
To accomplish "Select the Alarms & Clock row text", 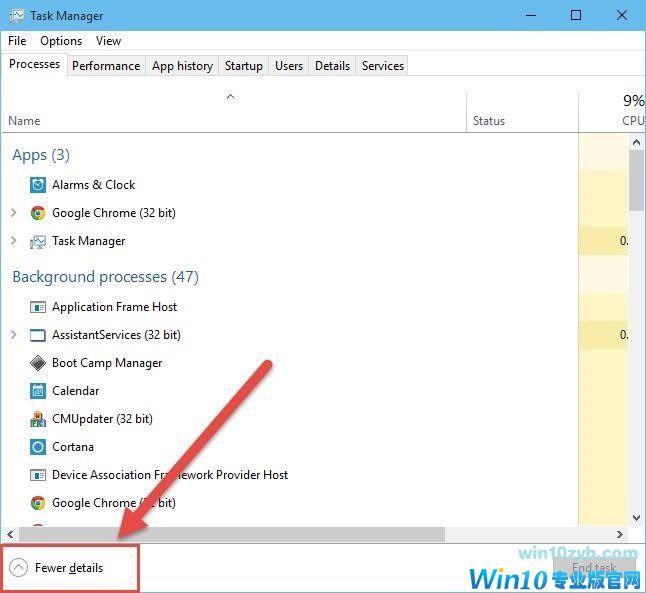I will [x=94, y=185].
